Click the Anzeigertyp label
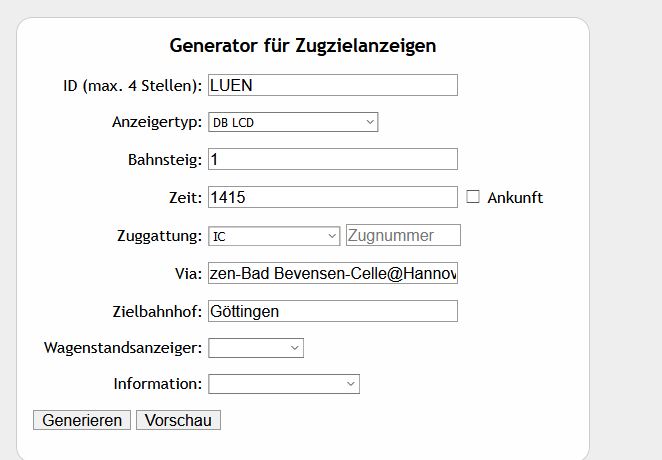662x460 pixels. (157, 123)
